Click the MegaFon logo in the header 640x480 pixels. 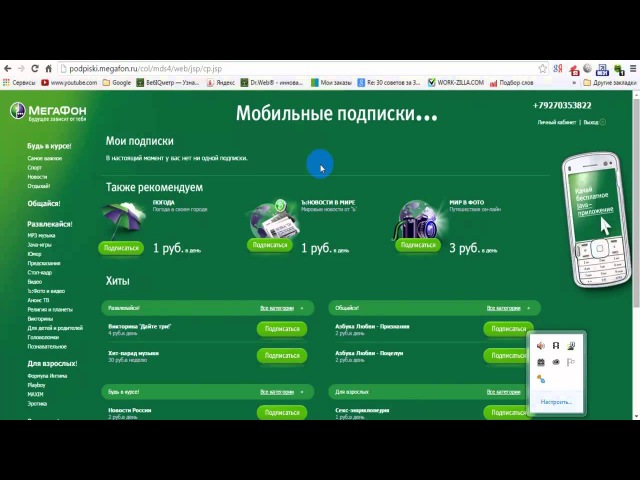click(48, 111)
